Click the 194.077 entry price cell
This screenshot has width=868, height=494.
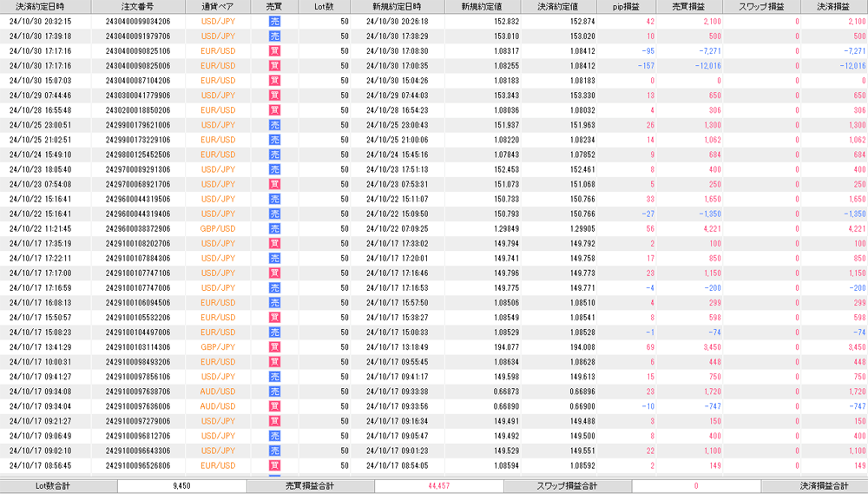click(x=507, y=347)
